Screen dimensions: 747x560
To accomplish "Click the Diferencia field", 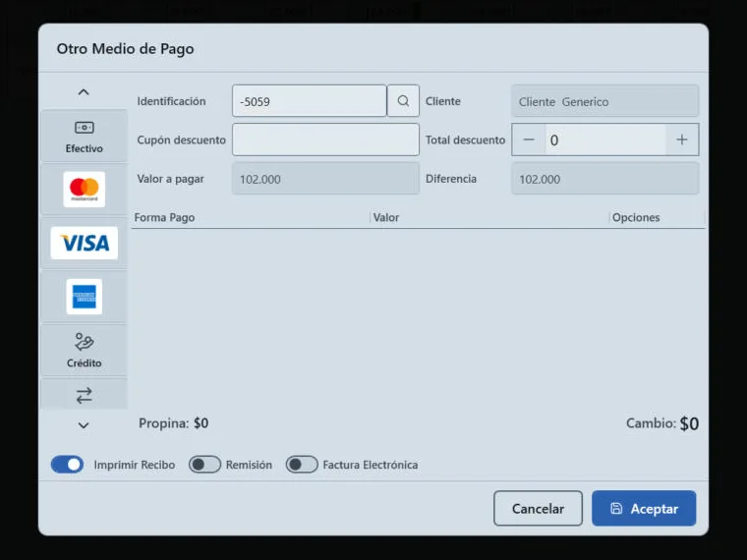I will (605, 179).
